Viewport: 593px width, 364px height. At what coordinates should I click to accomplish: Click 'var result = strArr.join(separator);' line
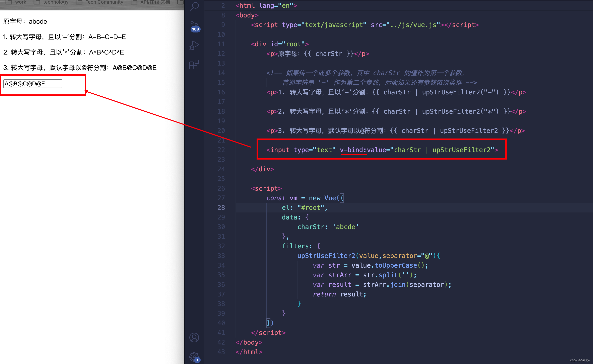pos(382,285)
